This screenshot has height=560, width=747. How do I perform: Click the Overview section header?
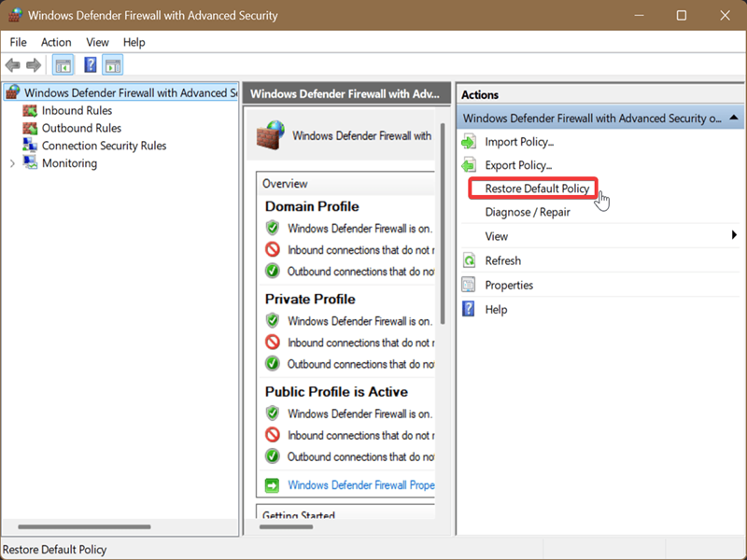(285, 184)
